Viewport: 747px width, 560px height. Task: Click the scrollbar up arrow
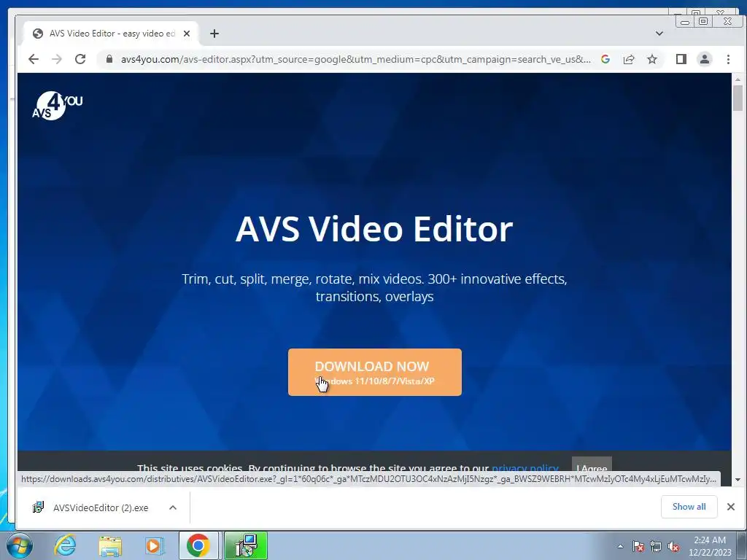pyautogui.click(x=738, y=79)
